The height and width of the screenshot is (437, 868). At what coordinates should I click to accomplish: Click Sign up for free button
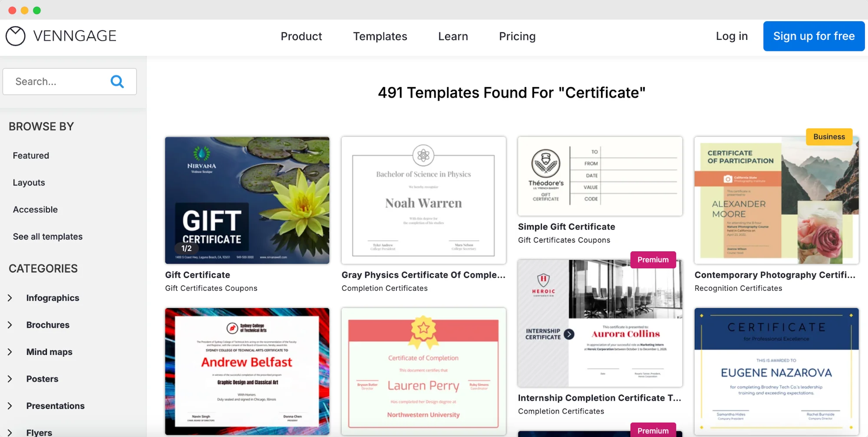814,36
